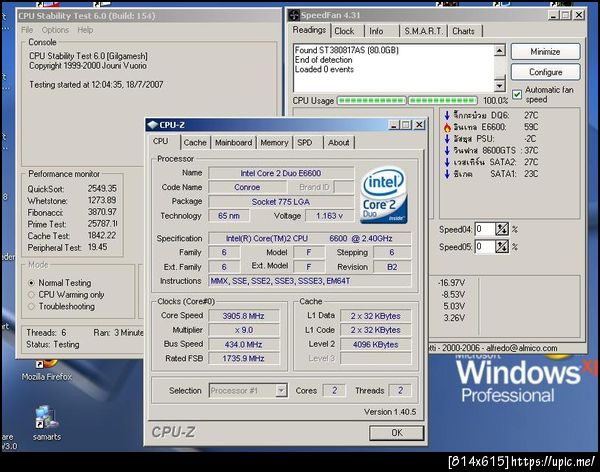
Task: Click the Instructions MMX, SSE field
Action: [x=310, y=281]
